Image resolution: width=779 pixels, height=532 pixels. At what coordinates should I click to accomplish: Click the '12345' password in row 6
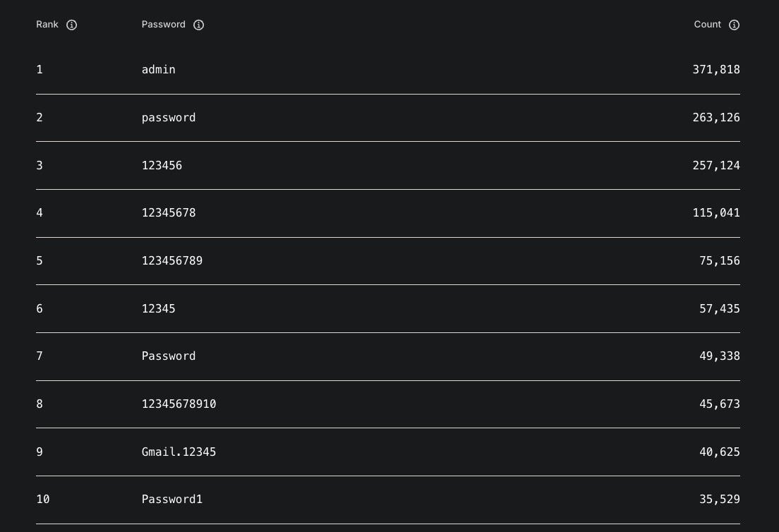coord(159,309)
